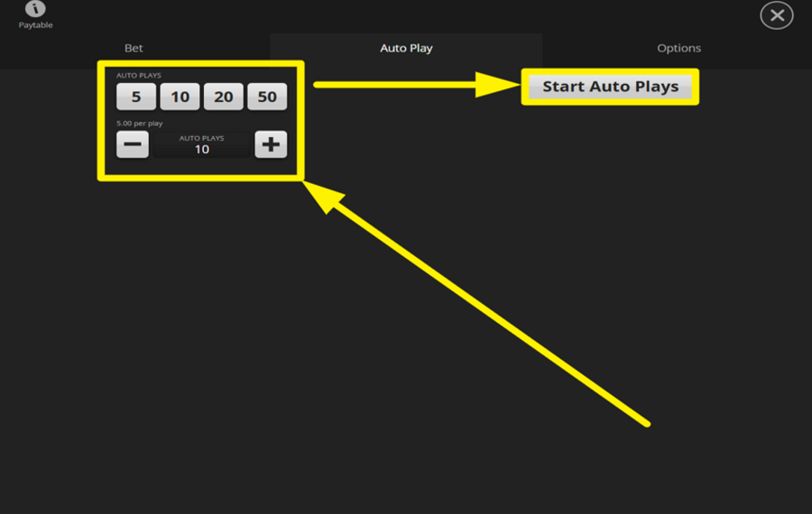The width and height of the screenshot is (812, 514).
Task: Click the small AUTO PLAYS label inside the counter
Action: click(x=202, y=138)
